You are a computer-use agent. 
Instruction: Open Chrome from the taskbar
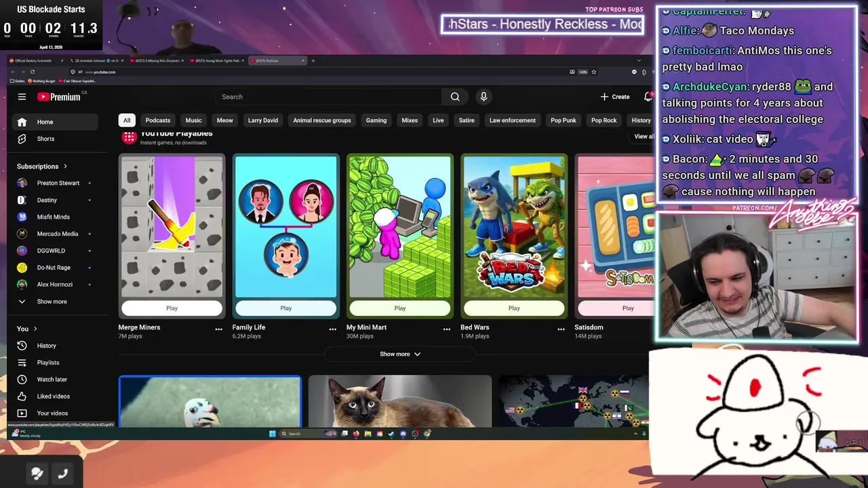point(427,434)
